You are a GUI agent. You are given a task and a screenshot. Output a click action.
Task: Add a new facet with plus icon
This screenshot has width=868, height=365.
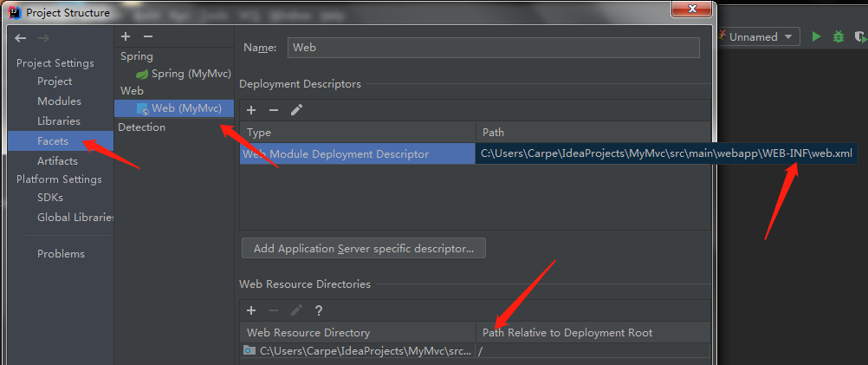(x=126, y=36)
